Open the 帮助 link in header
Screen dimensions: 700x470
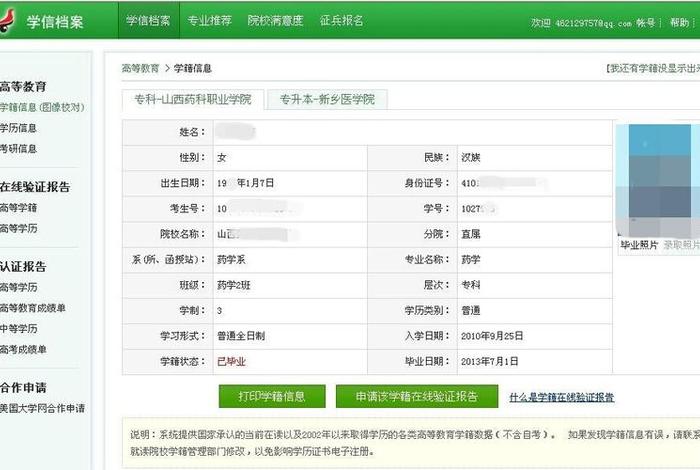[679, 22]
